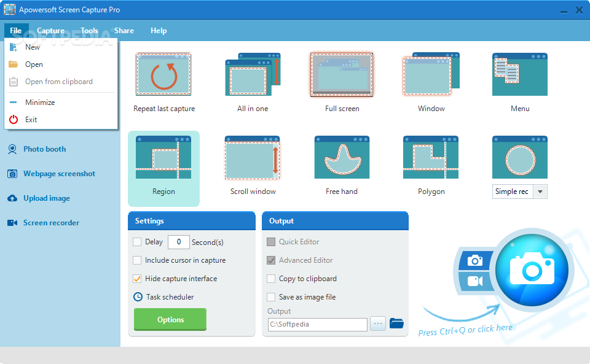
Task: Click the Apowersoft app logo in title bar
Action: click(10, 9)
